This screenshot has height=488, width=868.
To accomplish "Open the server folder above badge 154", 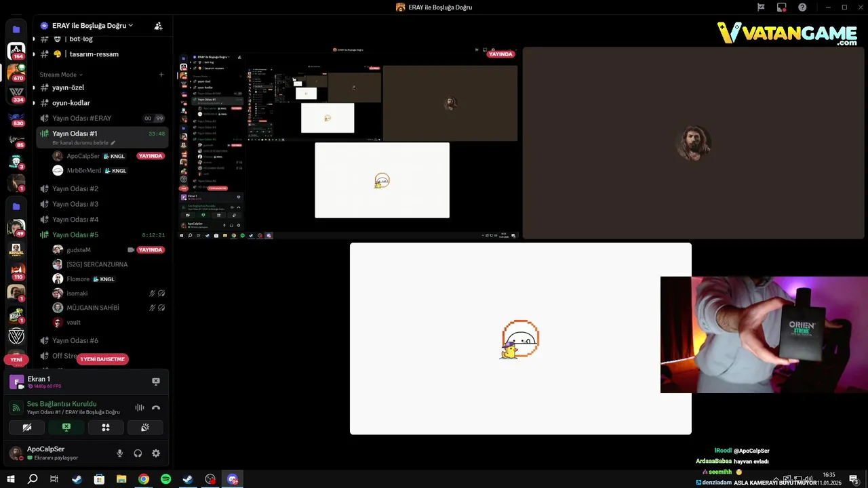I will pyautogui.click(x=16, y=29).
